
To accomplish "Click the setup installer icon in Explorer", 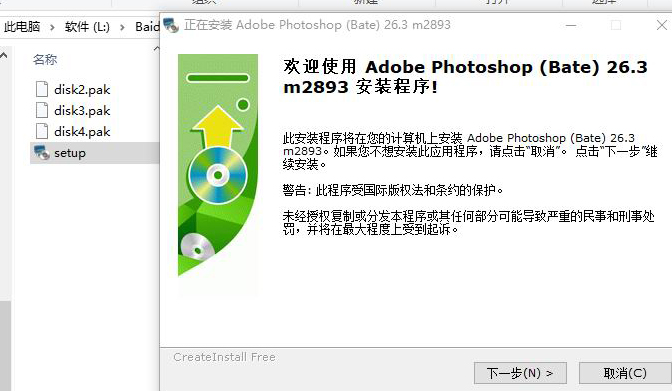I will (x=42, y=153).
